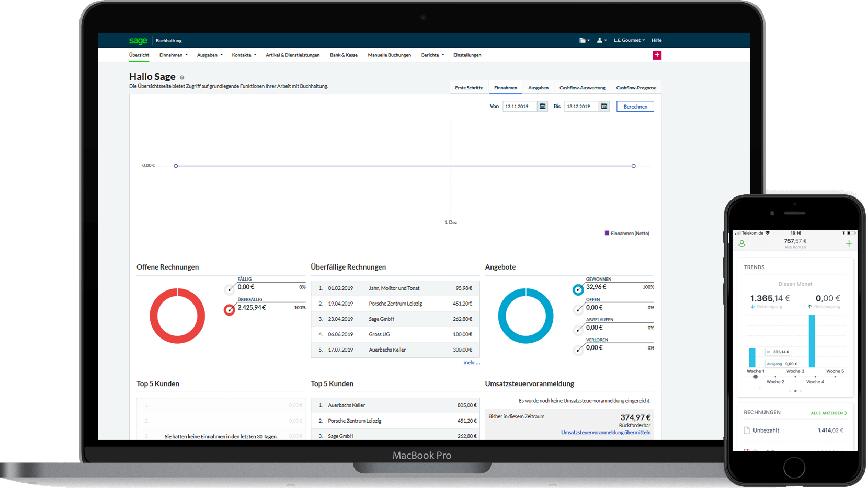Click the Verloren gauge icon

[578, 350]
